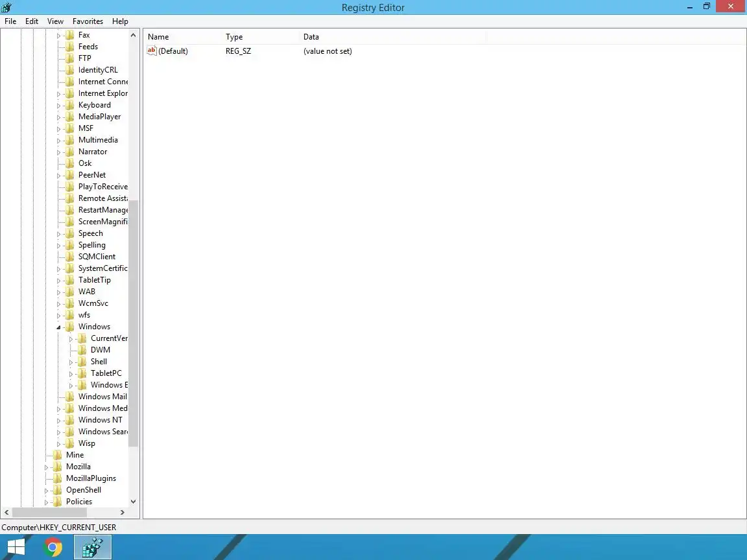The height and width of the screenshot is (560, 747).
Task: Open the Favorites menu
Action: click(x=88, y=21)
